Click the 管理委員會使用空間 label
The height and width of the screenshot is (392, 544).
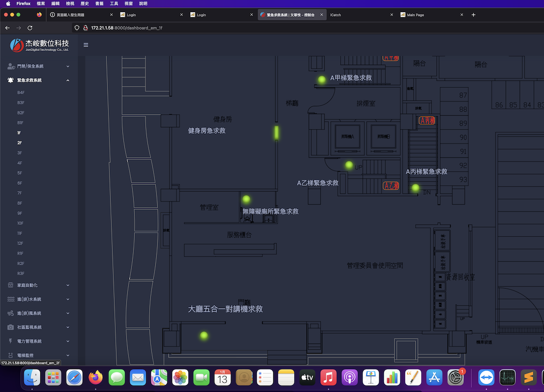[375, 266]
